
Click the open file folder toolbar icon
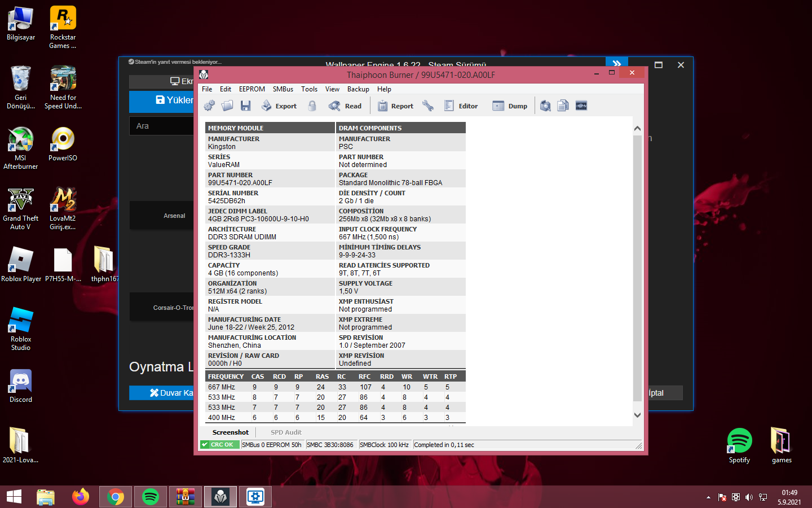(x=227, y=106)
